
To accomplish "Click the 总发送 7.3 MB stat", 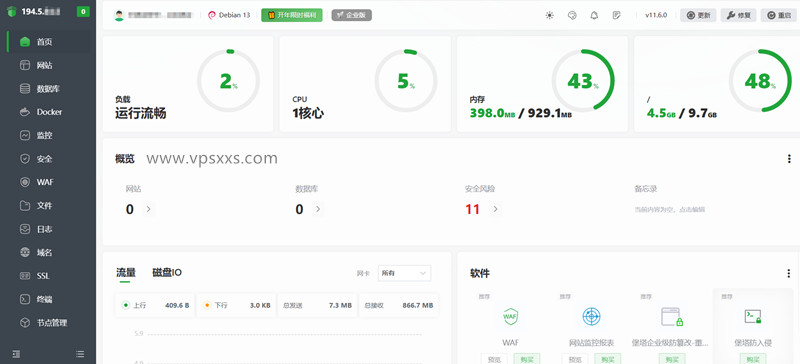I will tap(317, 305).
